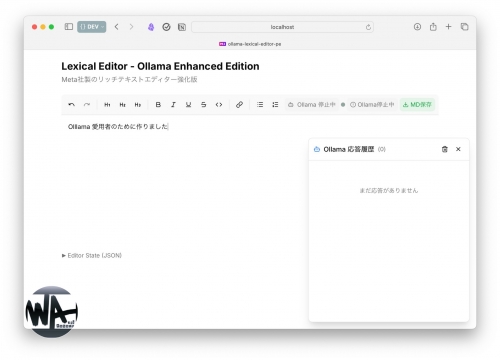Toggle italic formatting
Screen dimensions: 500x360
[173, 105]
